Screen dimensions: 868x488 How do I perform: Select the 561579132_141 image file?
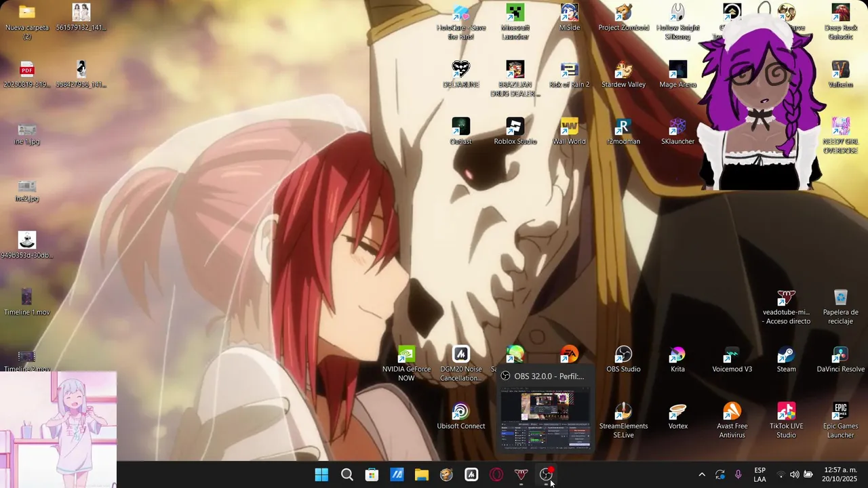tap(81, 18)
